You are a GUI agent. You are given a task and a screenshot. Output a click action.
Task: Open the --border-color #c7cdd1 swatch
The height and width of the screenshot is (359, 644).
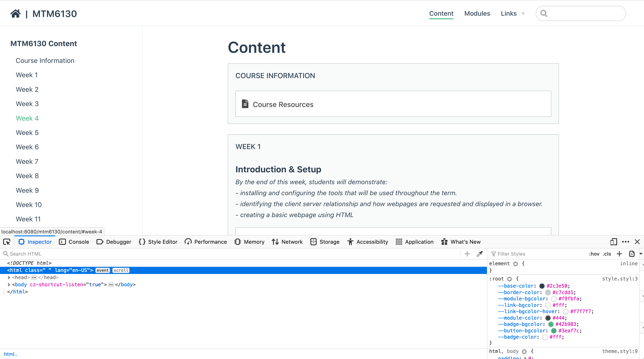click(x=548, y=293)
